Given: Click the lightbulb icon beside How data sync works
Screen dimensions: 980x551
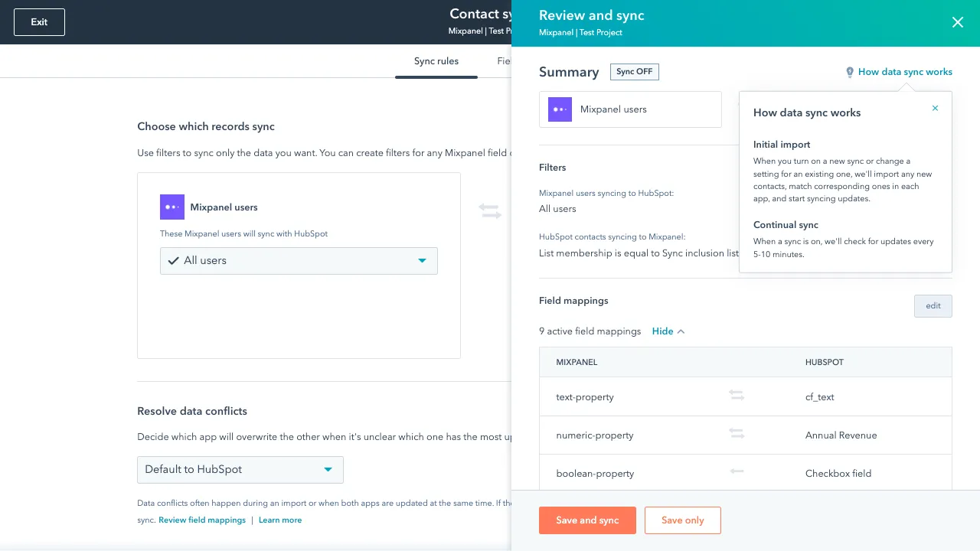Looking at the screenshot, I should point(850,71).
